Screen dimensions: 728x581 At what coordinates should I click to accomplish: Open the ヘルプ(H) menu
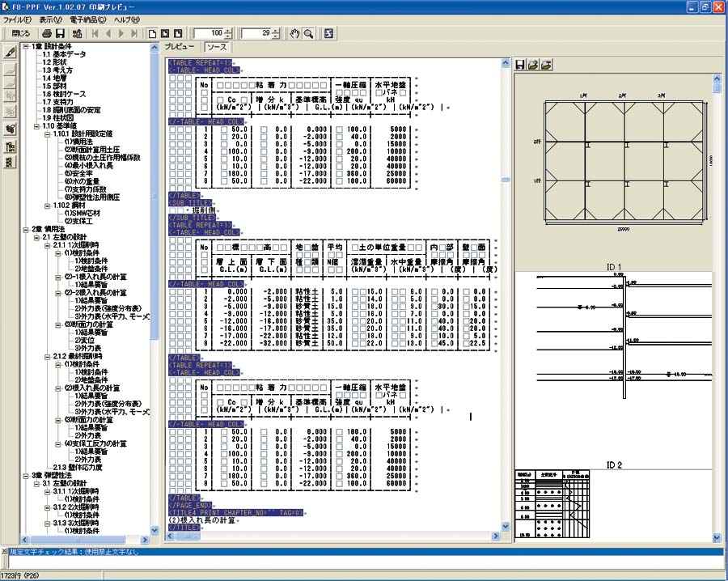point(127,20)
